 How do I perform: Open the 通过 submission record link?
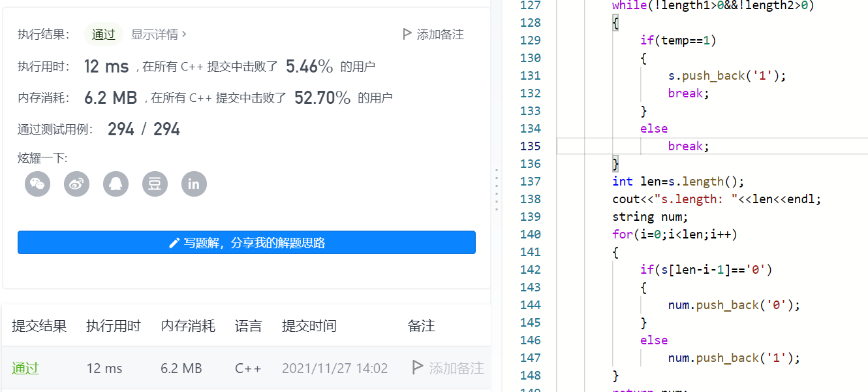coord(25,368)
